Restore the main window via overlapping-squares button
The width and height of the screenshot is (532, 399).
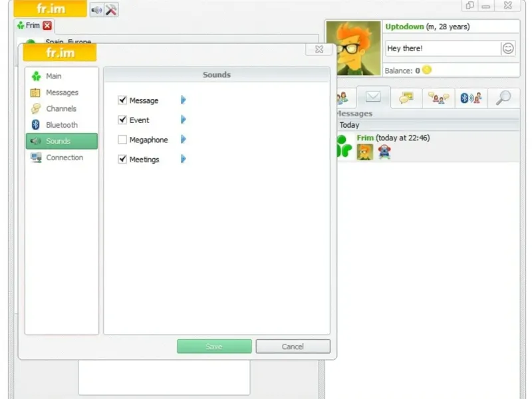pos(469,5)
